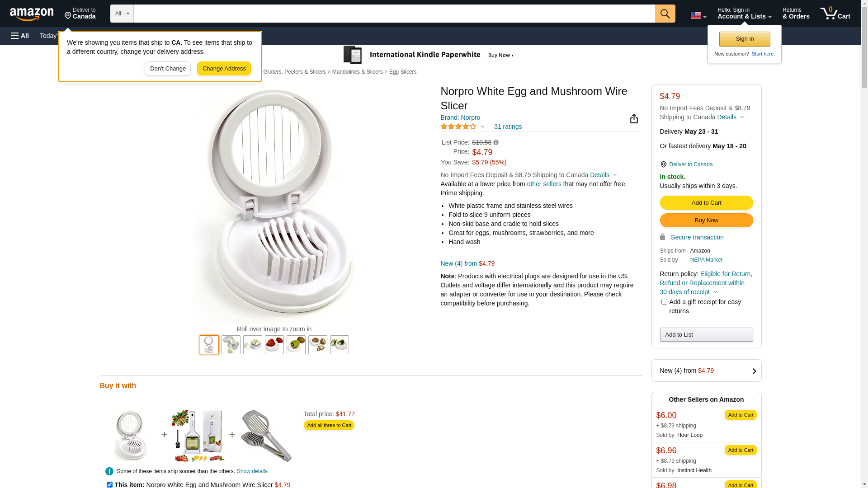Uncheck the This item bundle checkbox
Viewport: 868px width, 488px height.
pyautogui.click(x=109, y=484)
